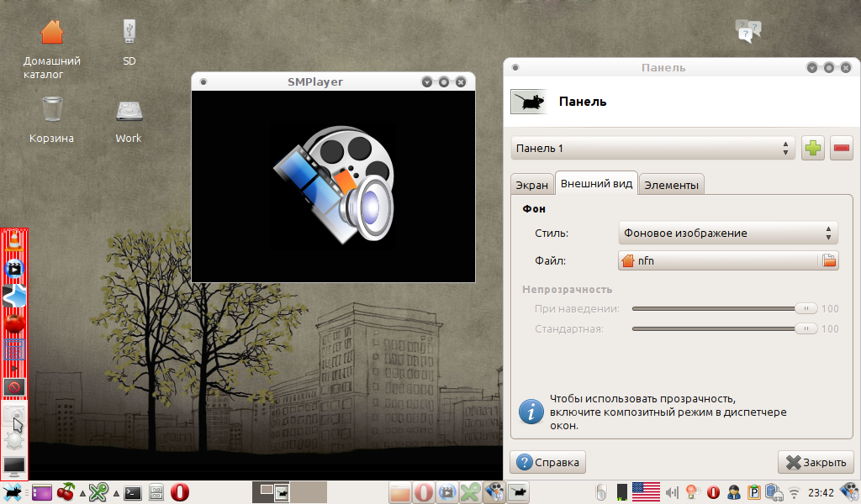
Task: Open the Wi-Fi network tray icon
Action: click(x=794, y=492)
